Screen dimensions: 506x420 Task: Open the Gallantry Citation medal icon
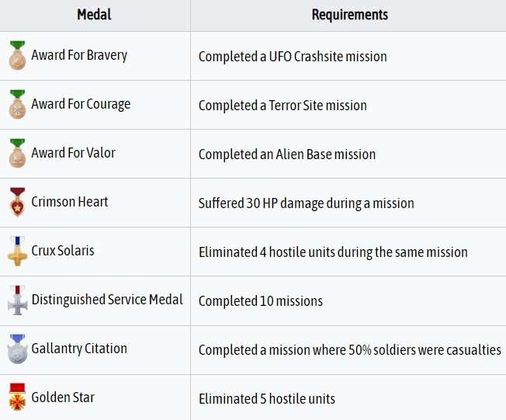(x=17, y=349)
